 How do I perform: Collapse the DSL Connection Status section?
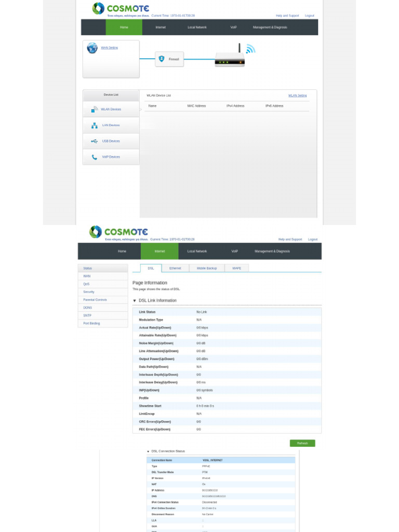point(148,451)
